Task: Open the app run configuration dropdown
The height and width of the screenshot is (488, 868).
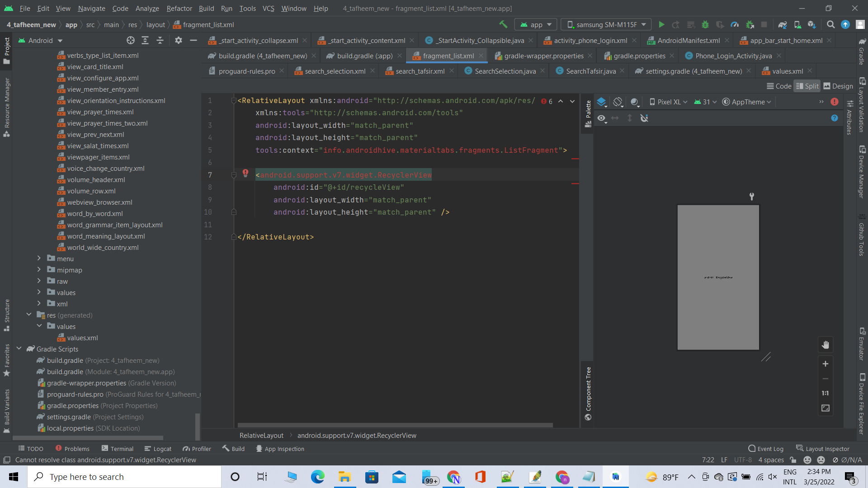Action: click(536, 24)
